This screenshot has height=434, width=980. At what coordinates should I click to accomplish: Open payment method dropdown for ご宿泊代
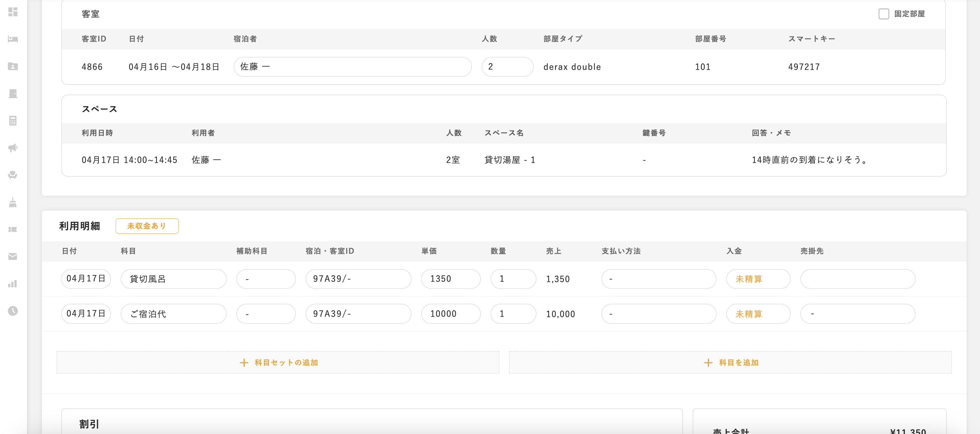tap(658, 314)
